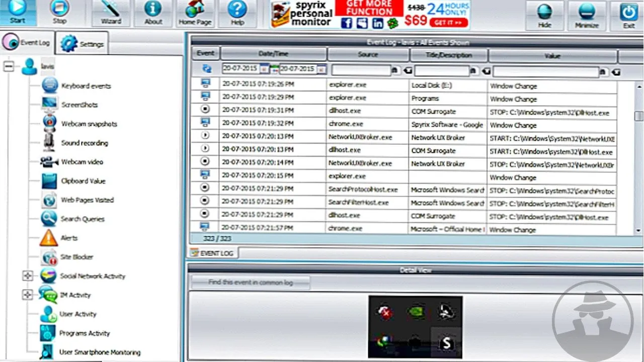Expand Social Network Activity node
Screen dimensions: 644x362
(27, 276)
